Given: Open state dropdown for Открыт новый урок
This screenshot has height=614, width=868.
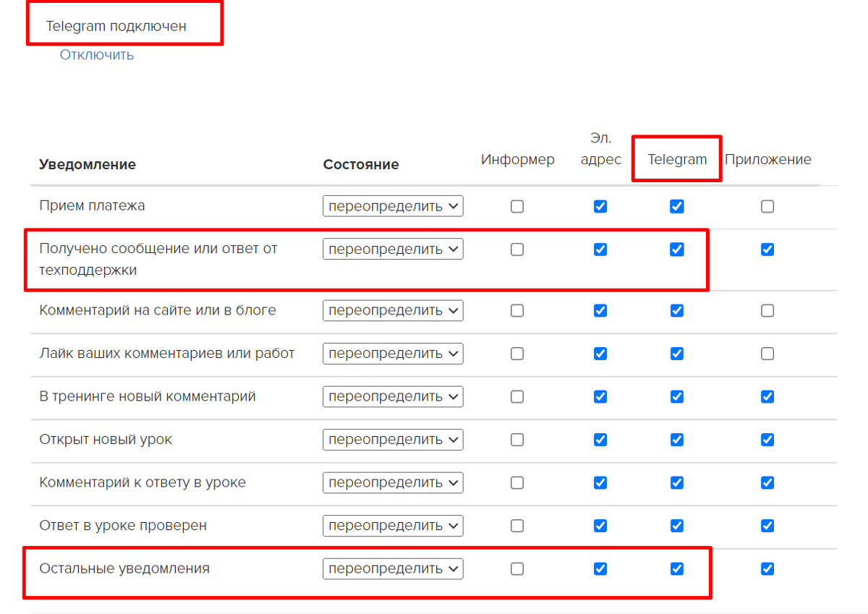Looking at the screenshot, I should (x=393, y=439).
